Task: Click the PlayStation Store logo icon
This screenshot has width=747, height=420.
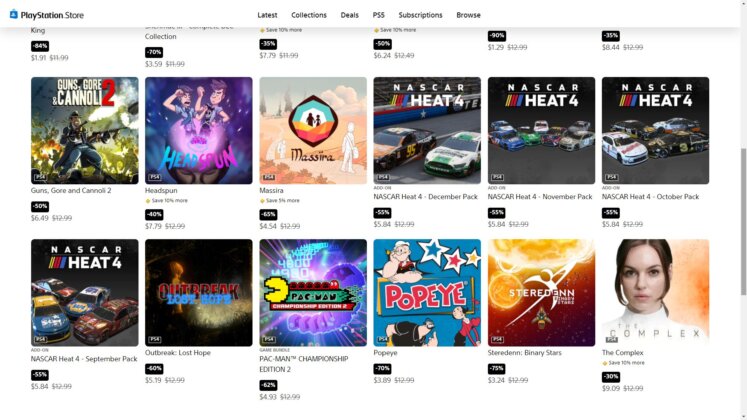Action: pos(14,14)
